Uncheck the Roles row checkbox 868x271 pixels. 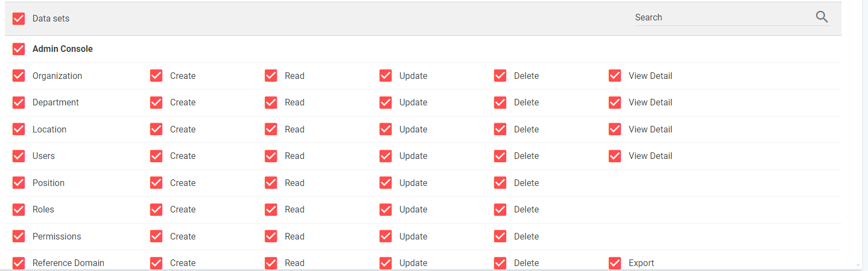19,210
